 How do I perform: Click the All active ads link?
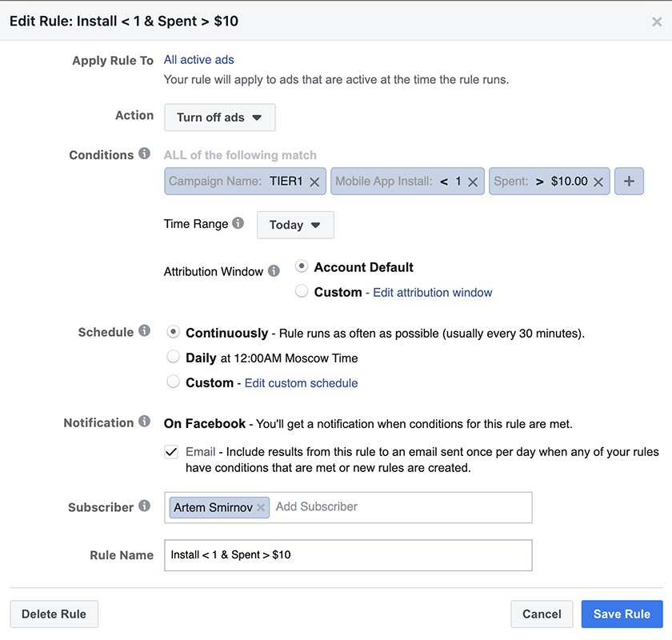198,60
